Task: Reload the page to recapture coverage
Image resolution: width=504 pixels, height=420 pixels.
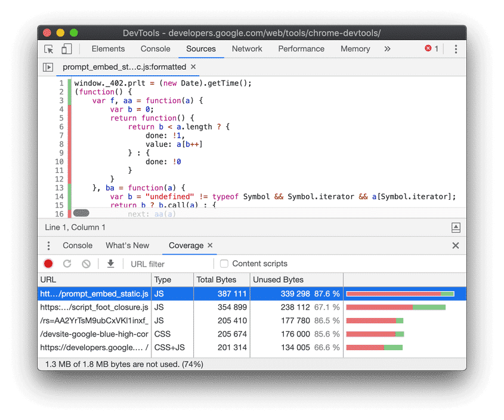Action: pyautogui.click(x=67, y=263)
